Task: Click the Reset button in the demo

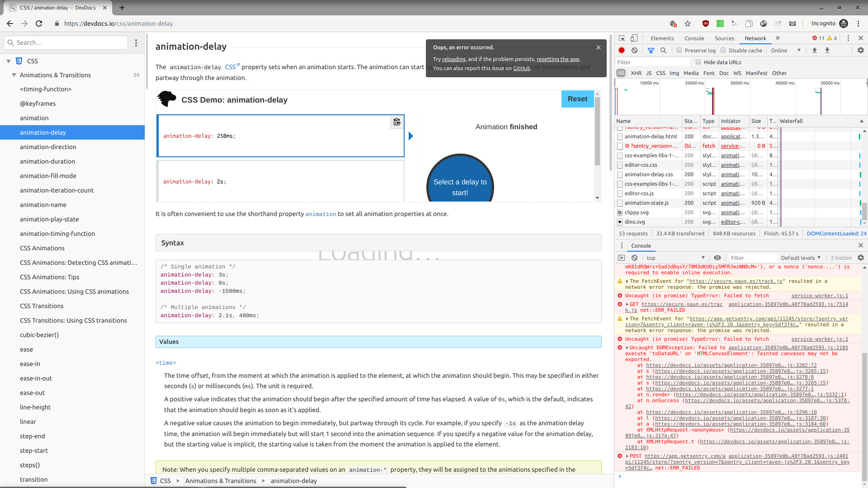Action: pos(577,99)
